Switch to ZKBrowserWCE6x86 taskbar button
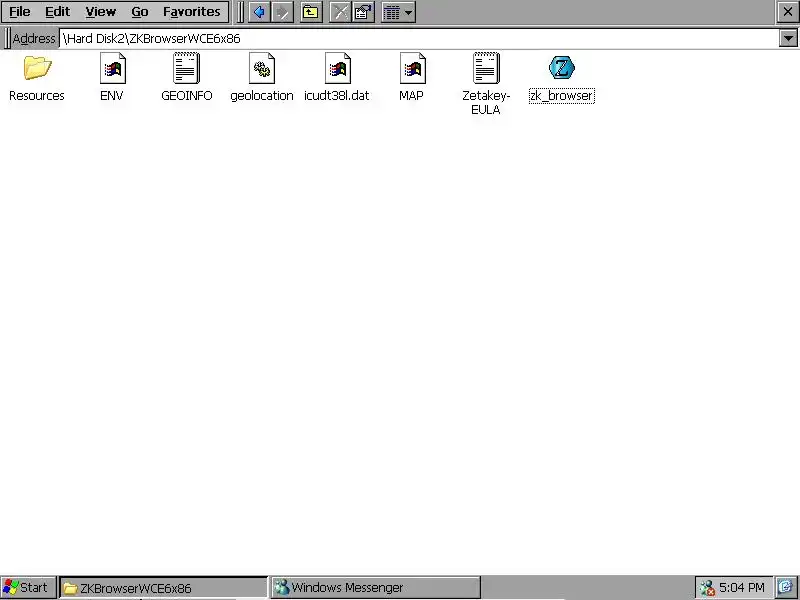This screenshot has height=600, width=800. tap(163, 588)
